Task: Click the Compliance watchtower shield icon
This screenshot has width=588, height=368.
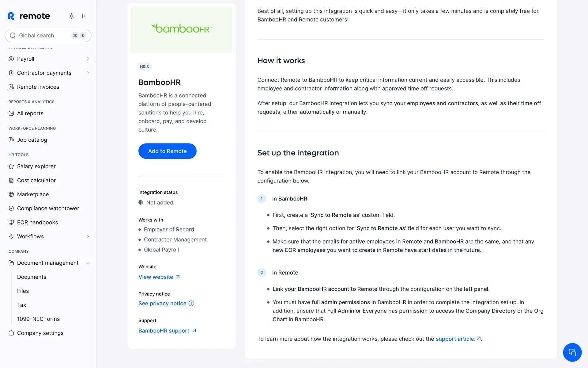Action: coord(11,209)
